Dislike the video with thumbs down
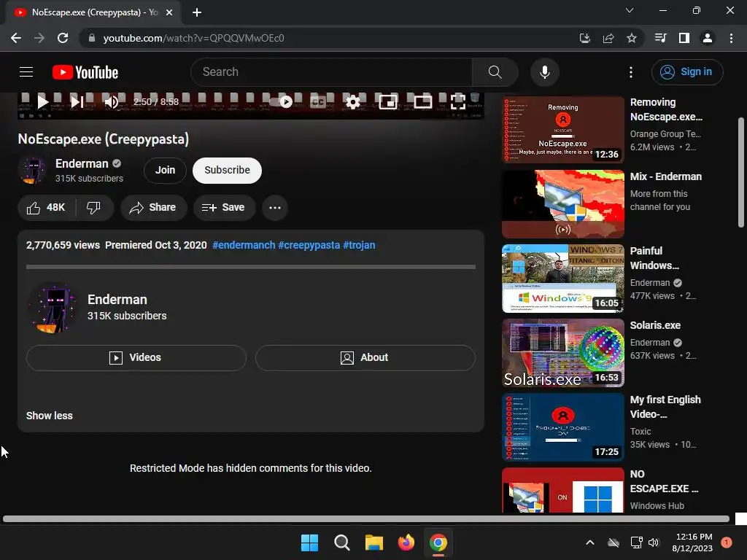Image resolution: width=747 pixels, height=560 pixels. (93, 208)
